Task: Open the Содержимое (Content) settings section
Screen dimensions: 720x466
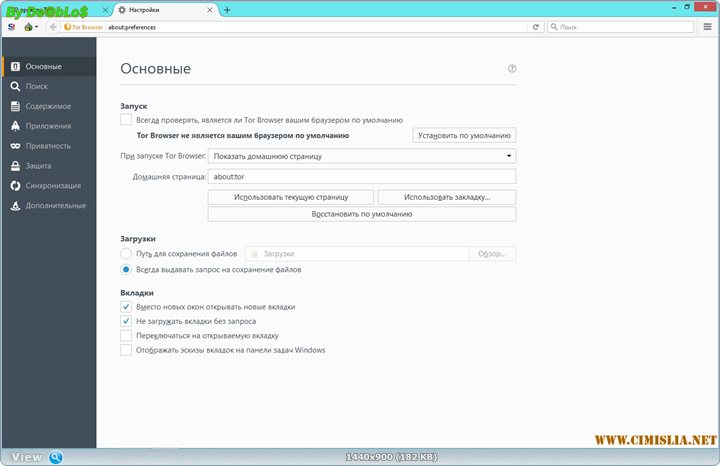Action: coord(47,106)
